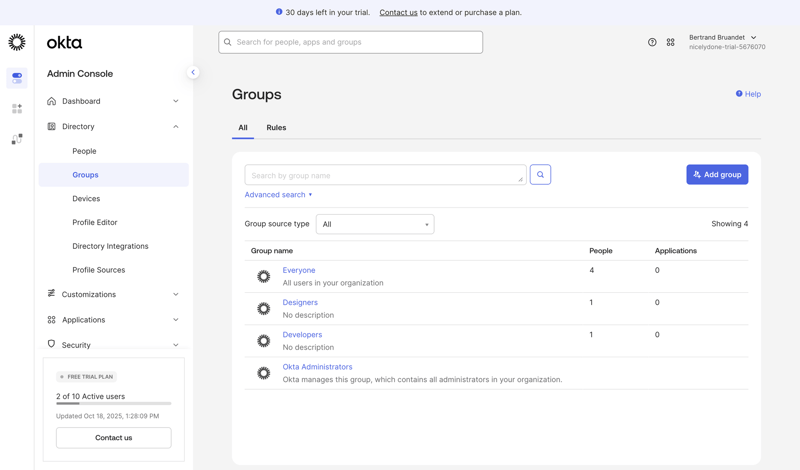This screenshot has width=800, height=470.
Task: Click the Group name column header
Action: point(272,251)
